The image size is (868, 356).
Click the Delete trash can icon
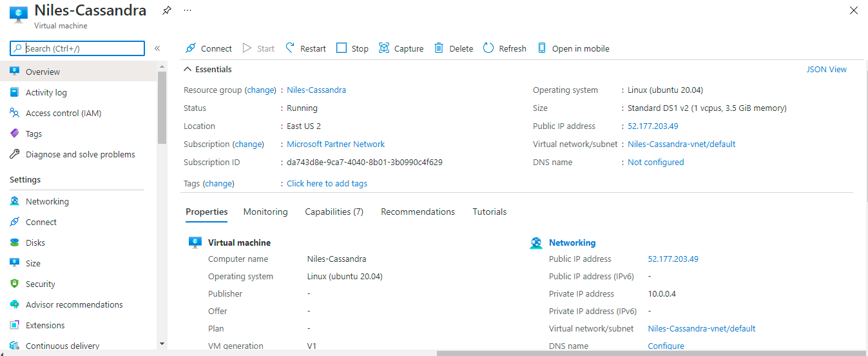click(x=439, y=48)
